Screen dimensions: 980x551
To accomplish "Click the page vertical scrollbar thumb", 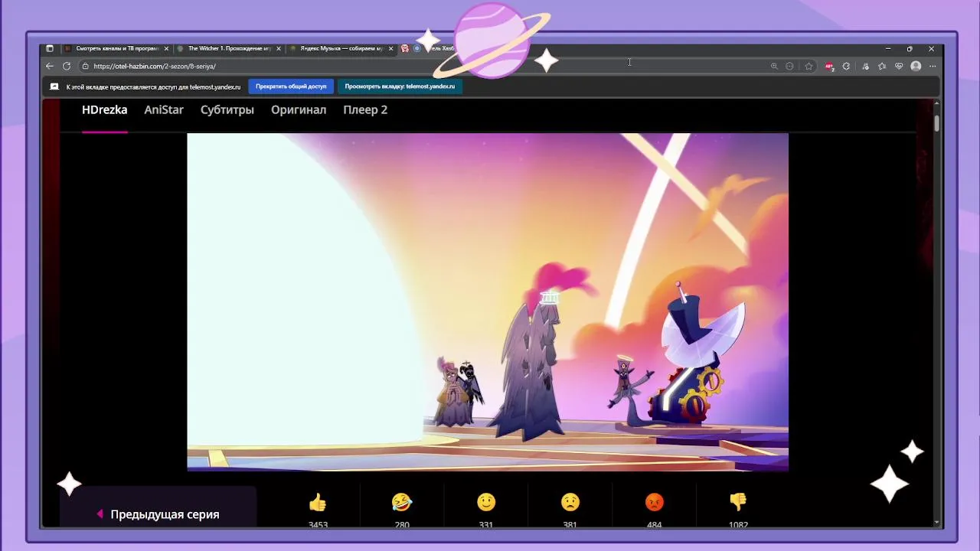I will 936,123.
